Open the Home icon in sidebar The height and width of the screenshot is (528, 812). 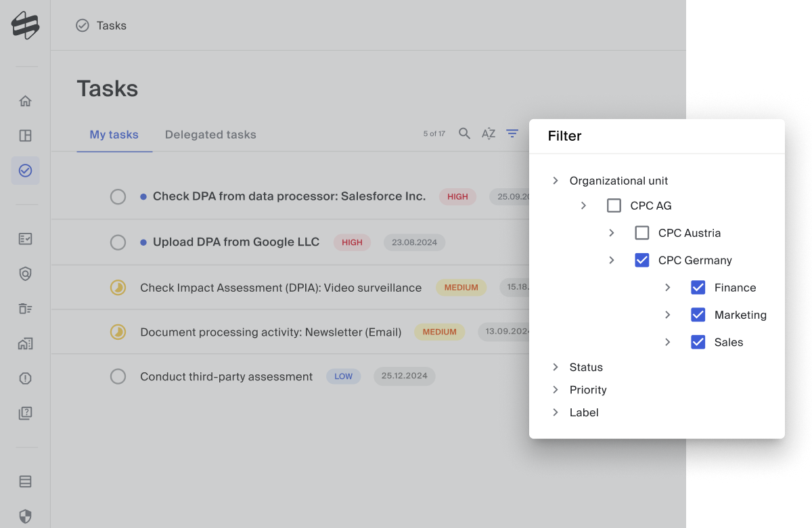tap(25, 101)
